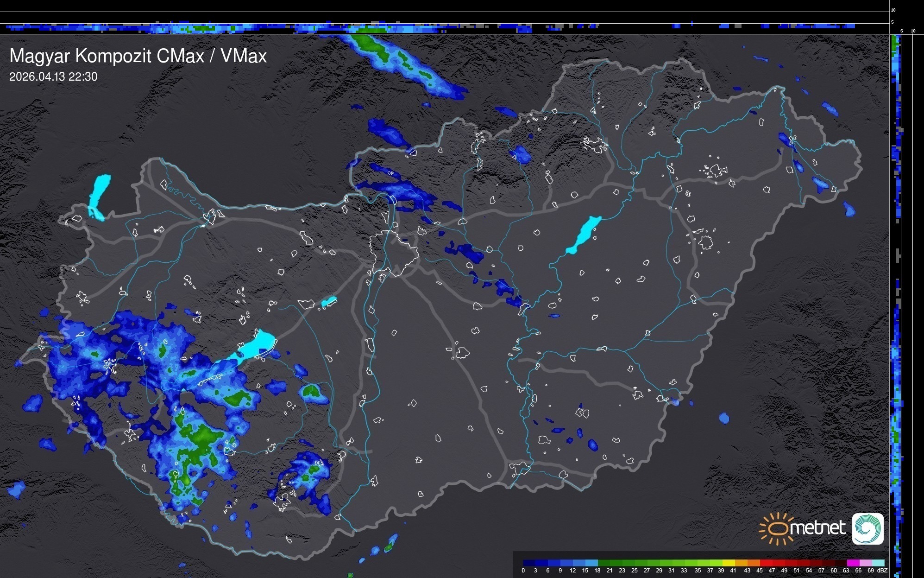Click the teal swirl app icon

[x=867, y=529]
